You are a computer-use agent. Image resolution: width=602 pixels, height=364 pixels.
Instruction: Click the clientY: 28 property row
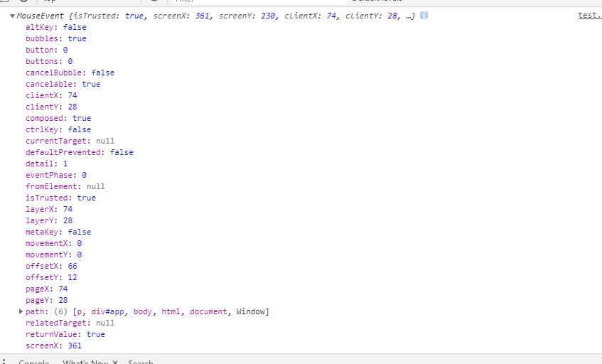51,107
